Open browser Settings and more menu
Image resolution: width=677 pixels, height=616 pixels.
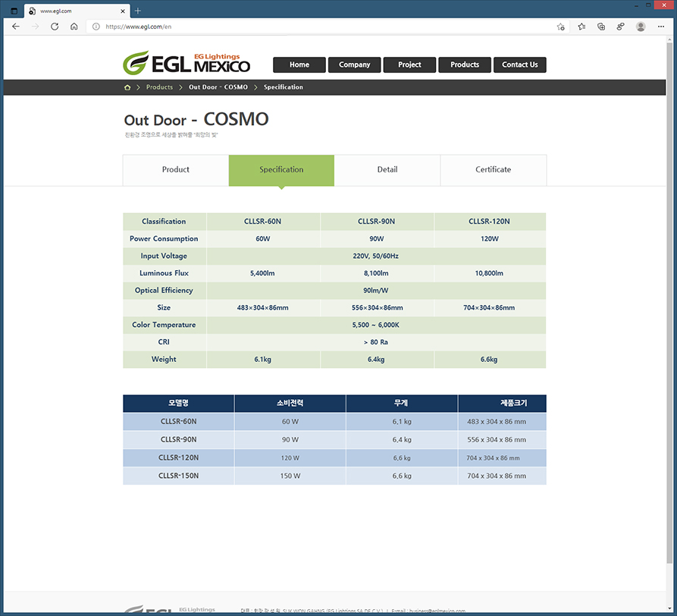[661, 26]
